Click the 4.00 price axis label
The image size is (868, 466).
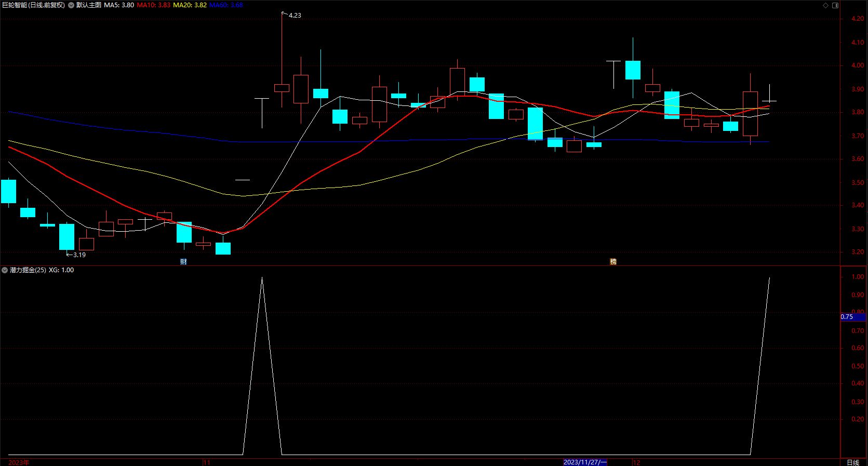coord(858,65)
